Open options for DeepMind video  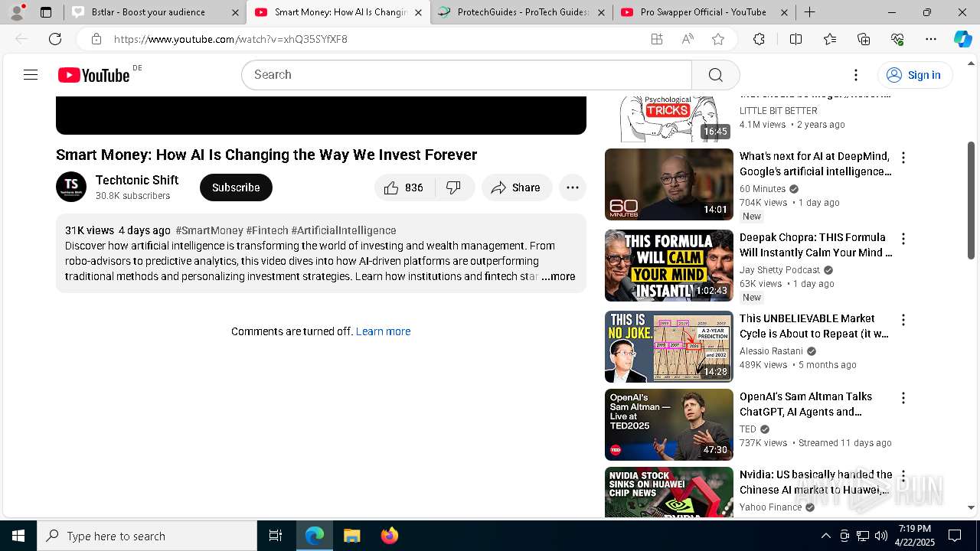(903, 158)
